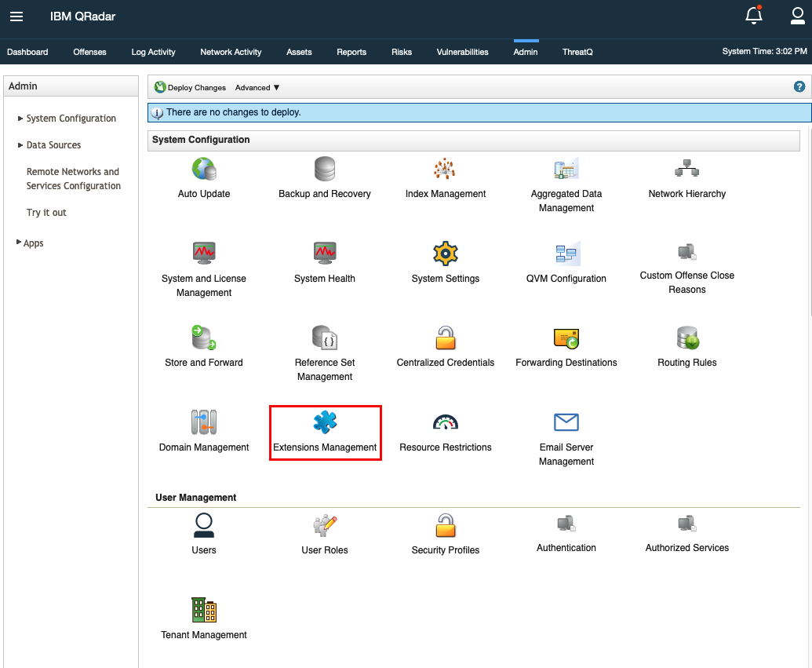Open Routing Rules icon
This screenshot has width=812, height=668.
[x=687, y=338]
